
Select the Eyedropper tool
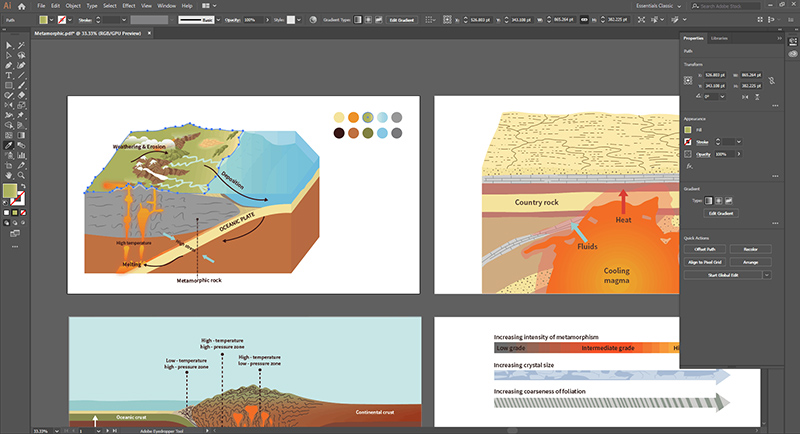(9, 144)
